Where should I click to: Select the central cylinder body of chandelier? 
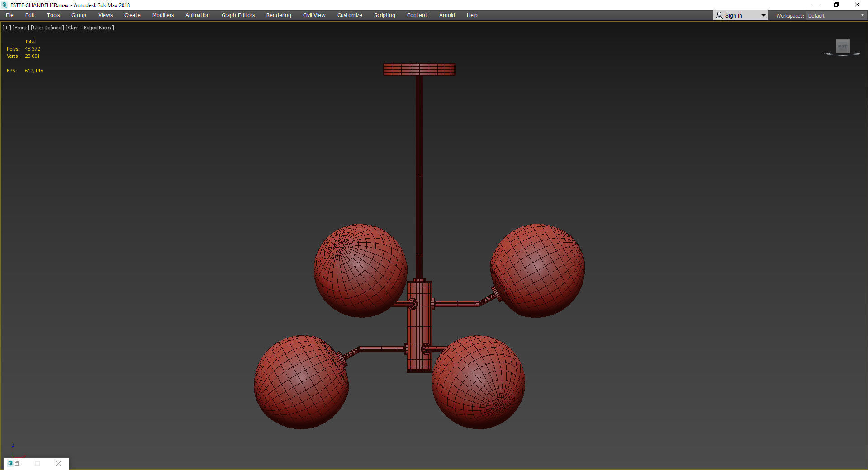(x=419, y=326)
